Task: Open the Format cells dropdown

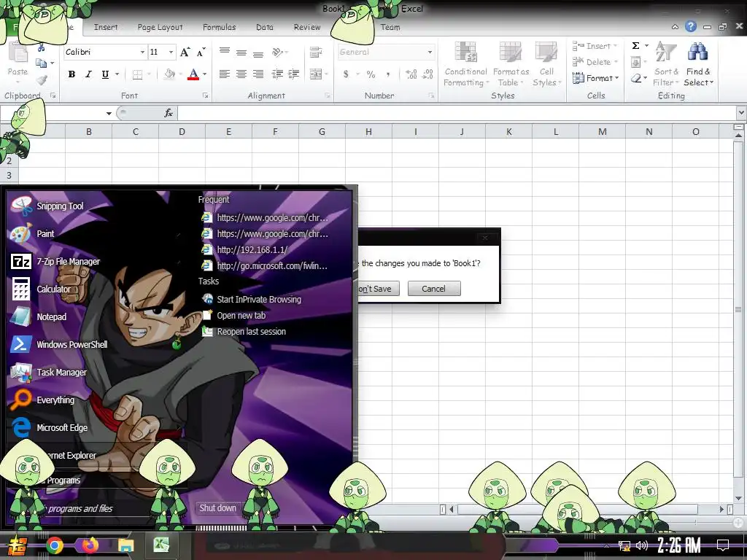Action: [x=595, y=78]
